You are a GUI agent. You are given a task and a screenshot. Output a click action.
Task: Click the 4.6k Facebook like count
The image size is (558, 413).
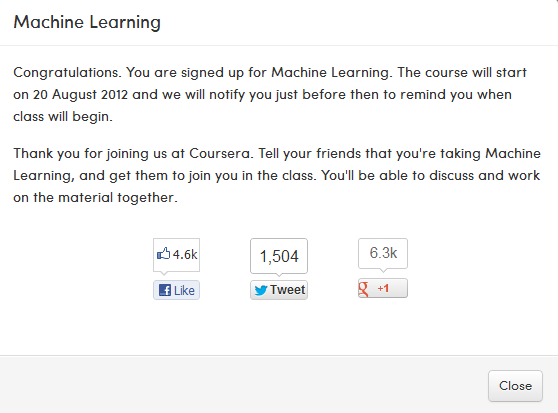pos(185,254)
